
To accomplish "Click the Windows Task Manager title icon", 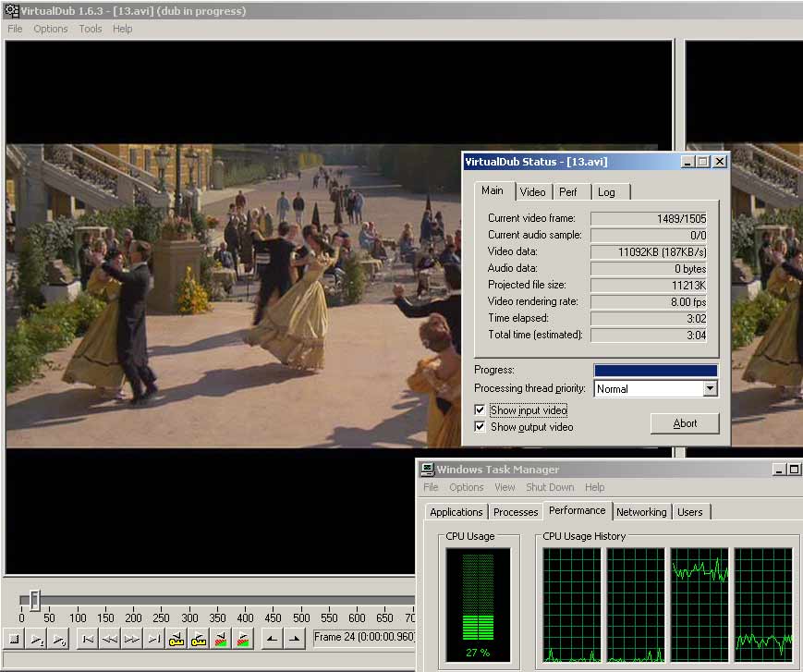I will coord(427,470).
